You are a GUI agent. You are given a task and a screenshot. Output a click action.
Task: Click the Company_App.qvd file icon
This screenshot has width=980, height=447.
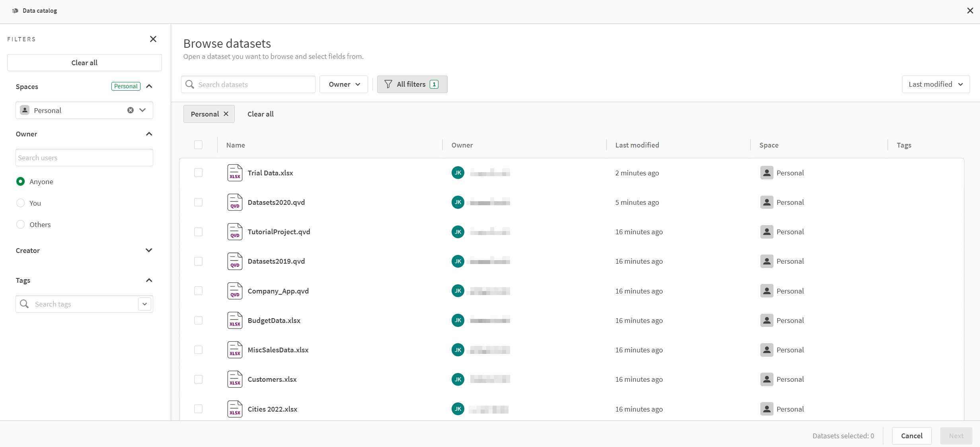pos(235,290)
